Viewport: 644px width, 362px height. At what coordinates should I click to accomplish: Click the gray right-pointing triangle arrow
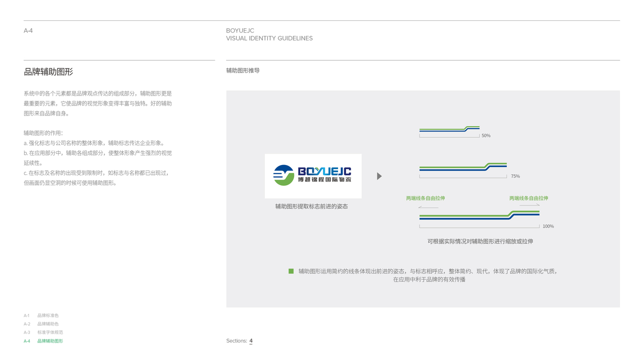pyautogui.click(x=379, y=176)
